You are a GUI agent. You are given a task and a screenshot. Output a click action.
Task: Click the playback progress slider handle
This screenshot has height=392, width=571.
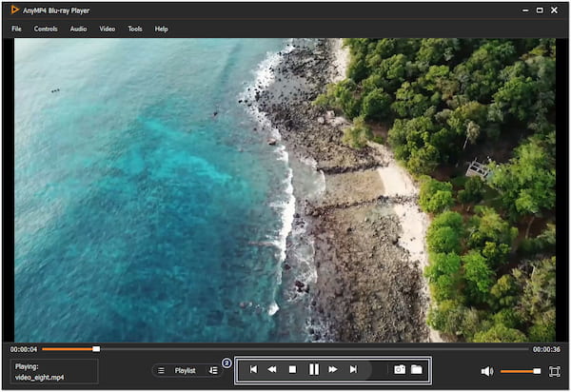(x=96, y=349)
